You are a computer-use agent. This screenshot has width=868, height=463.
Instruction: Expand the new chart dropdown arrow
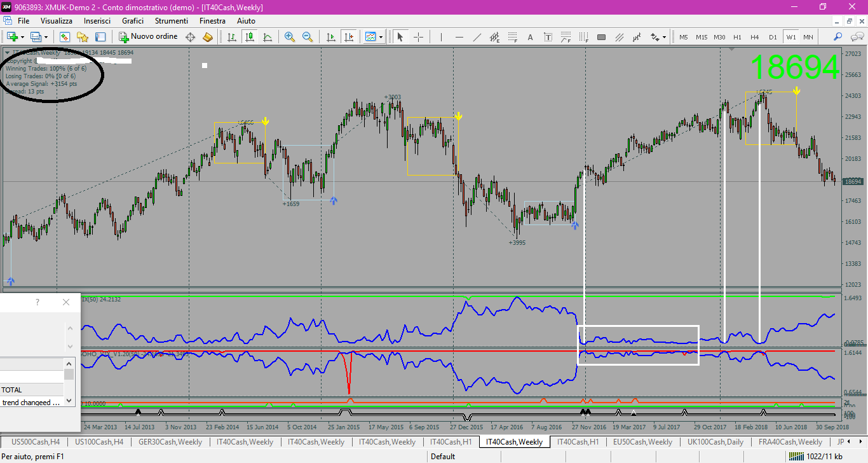pyautogui.click(x=22, y=37)
